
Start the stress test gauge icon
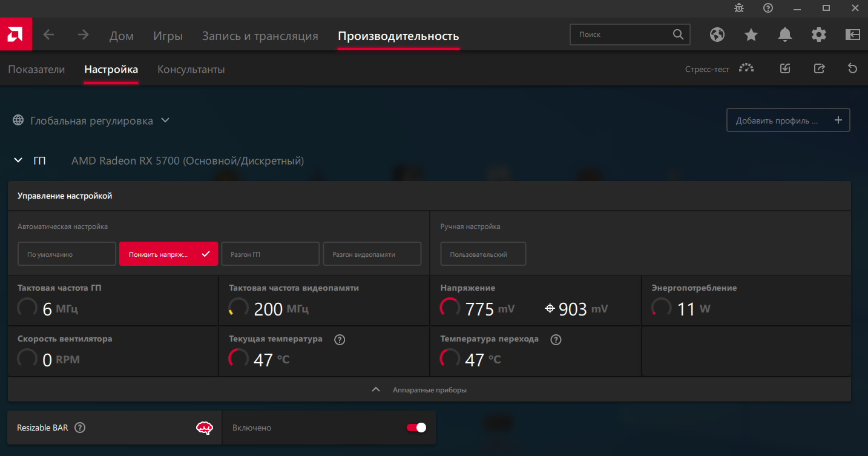[747, 68]
